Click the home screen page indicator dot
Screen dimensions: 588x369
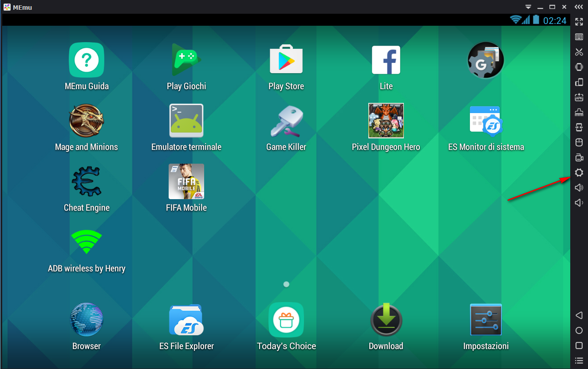(x=286, y=284)
